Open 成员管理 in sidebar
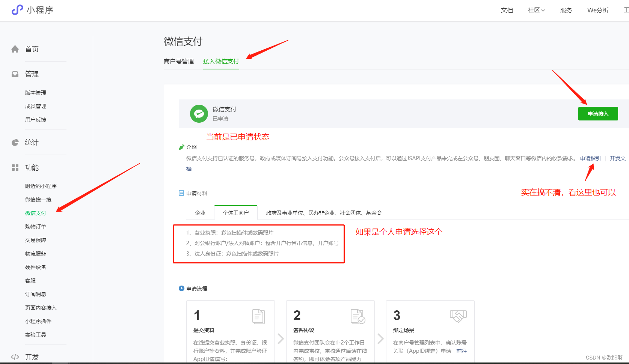Viewport: 629px width, 364px height. [x=36, y=106]
